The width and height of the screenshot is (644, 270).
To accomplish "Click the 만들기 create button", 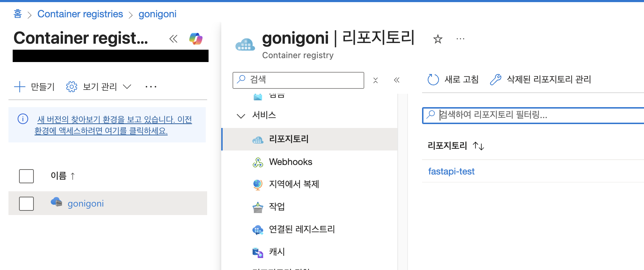I will point(35,87).
